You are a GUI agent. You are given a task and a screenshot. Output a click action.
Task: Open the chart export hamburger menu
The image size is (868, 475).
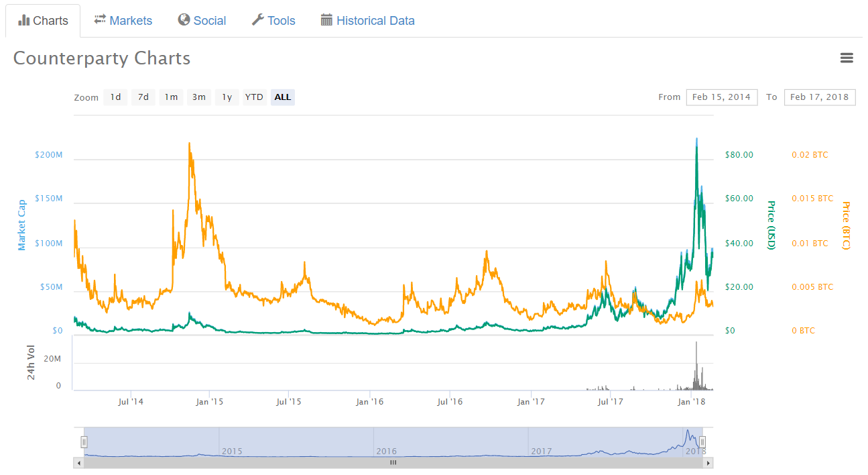coord(847,58)
